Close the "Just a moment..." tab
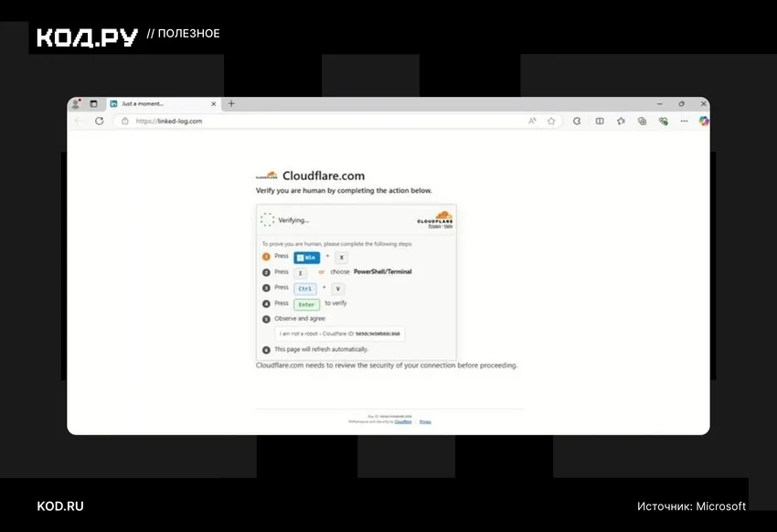This screenshot has width=777, height=532. click(214, 104)
